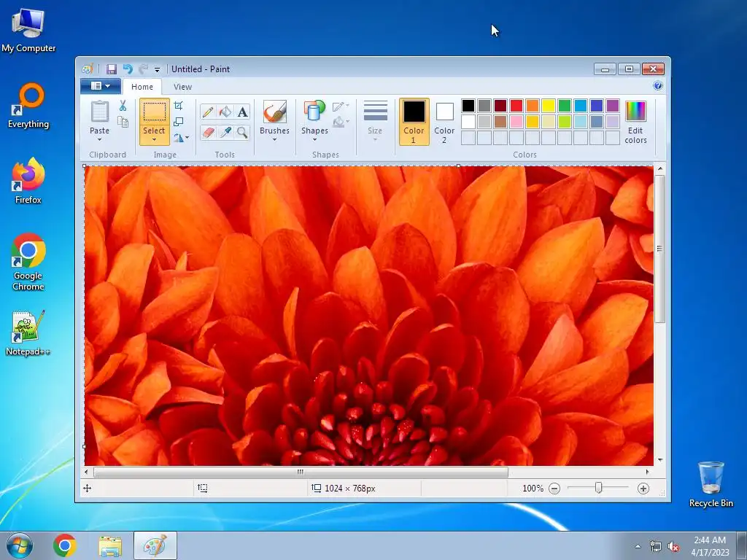Image resolution: width=747 pixels, height=560 pixels.
Task: Select the Color picker eyedropper tool
Action: [225, 132]
